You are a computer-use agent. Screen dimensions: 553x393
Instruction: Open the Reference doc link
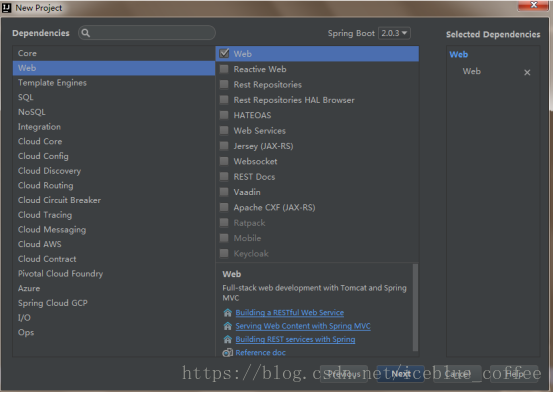(261, 352)
